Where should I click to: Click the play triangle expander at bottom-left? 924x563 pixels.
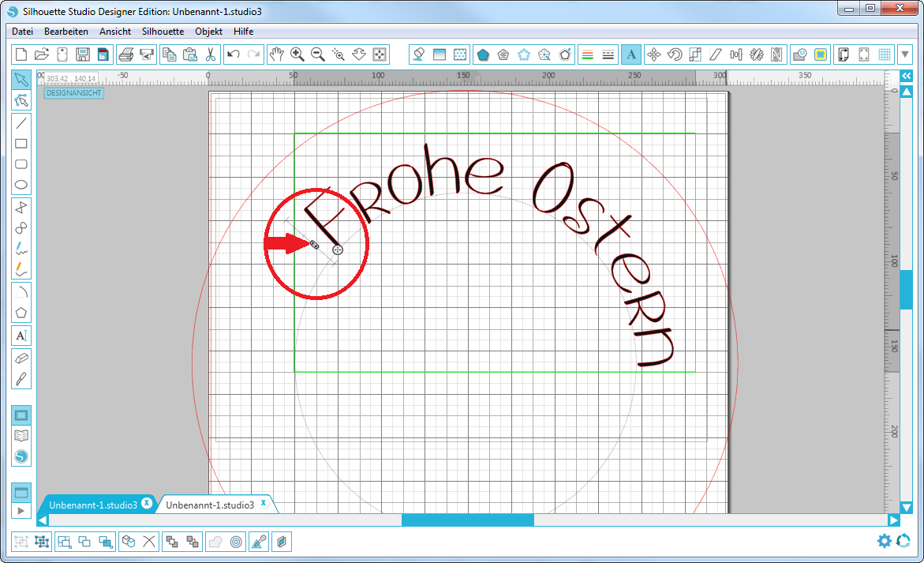[x=21, y=511]
